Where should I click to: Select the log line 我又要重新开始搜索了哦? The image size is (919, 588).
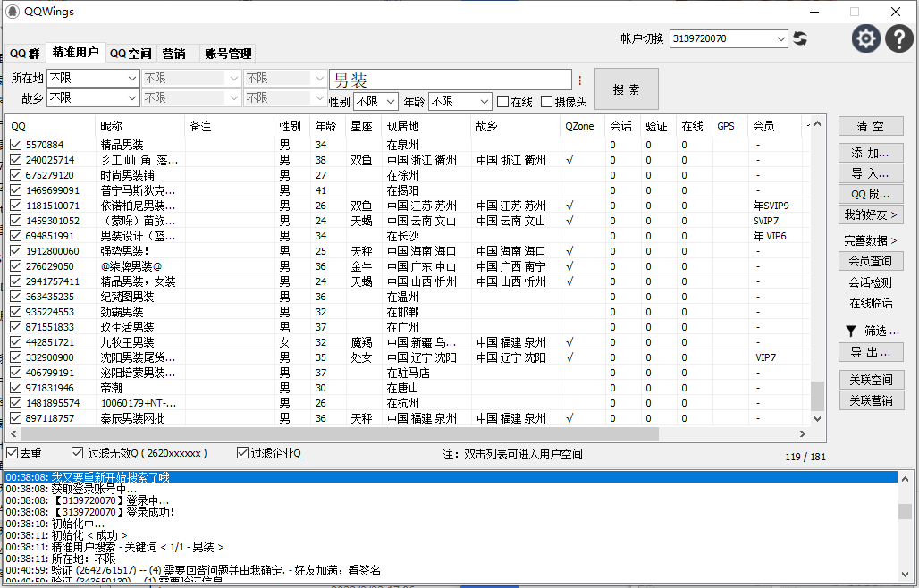(x=451, y=477)
